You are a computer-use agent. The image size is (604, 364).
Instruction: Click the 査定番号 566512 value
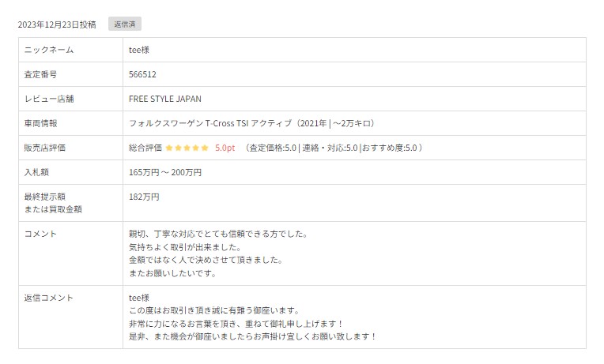point(142,74)
